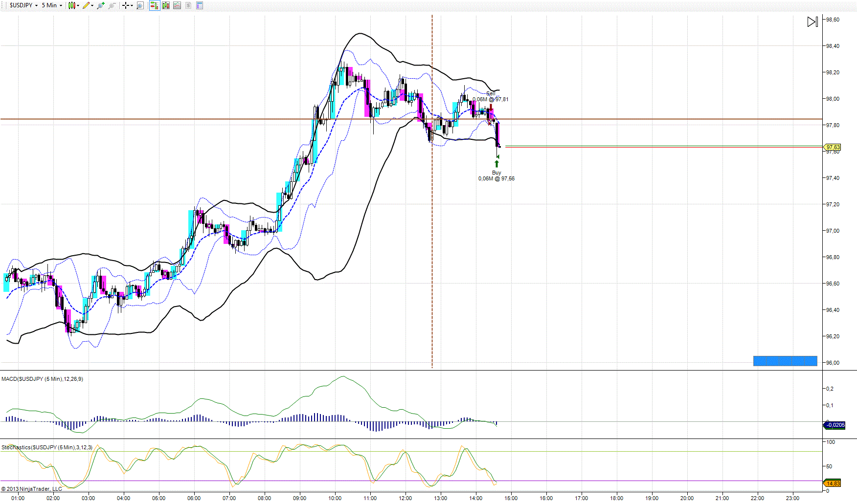Open the data series candlestick icon

pos(166,5)
